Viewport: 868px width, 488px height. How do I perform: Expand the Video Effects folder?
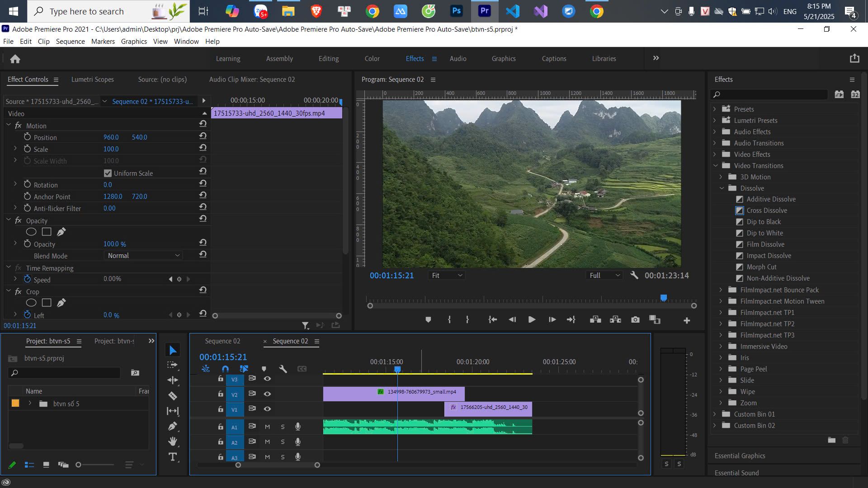[715, 155]
